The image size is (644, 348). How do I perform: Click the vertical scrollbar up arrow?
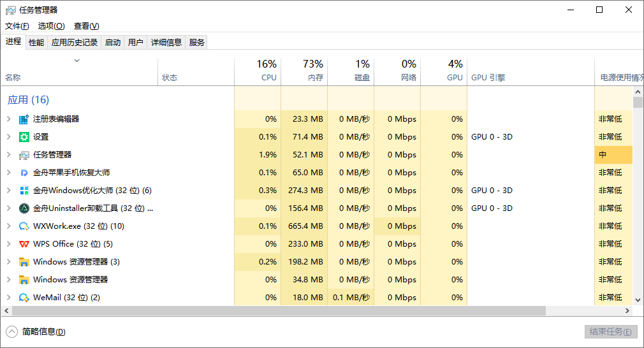(x=638, y=92)
